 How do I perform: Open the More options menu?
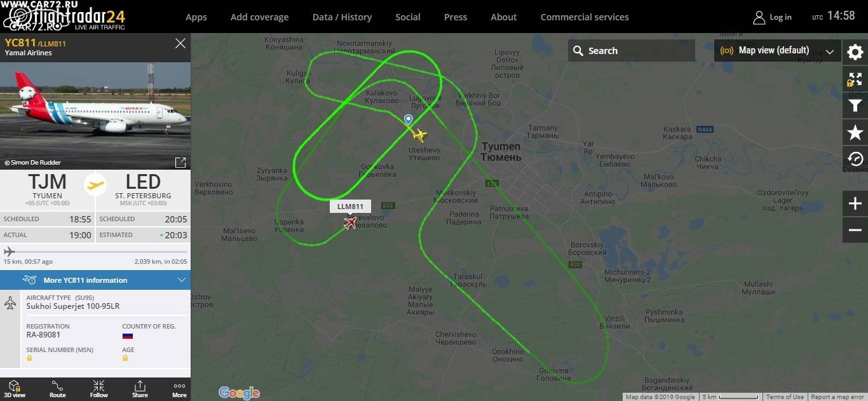pos(179,389)
